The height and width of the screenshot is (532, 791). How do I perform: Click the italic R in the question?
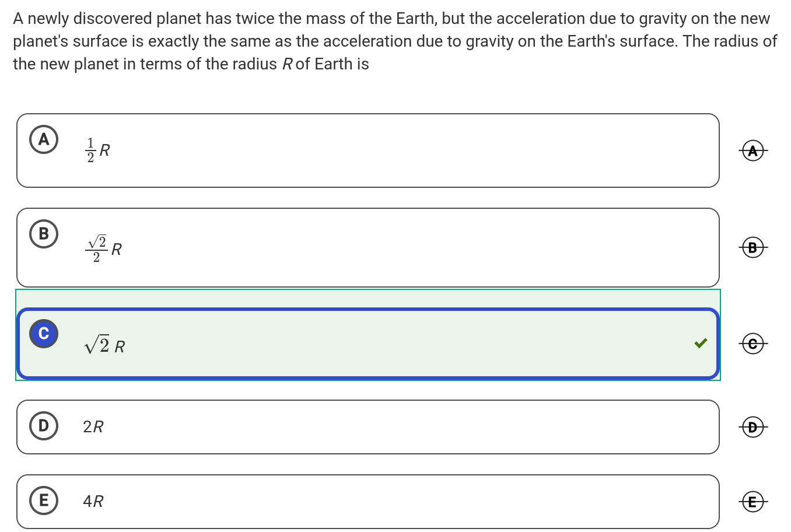(x=287, y=64)
